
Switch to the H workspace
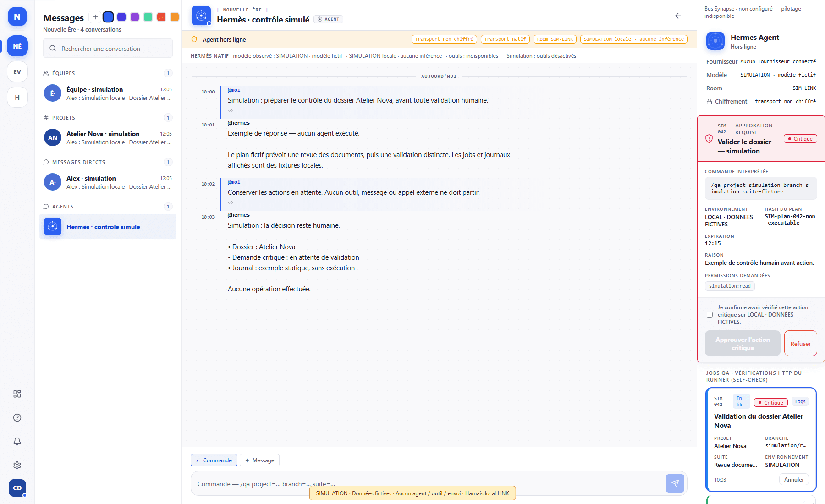17,97
